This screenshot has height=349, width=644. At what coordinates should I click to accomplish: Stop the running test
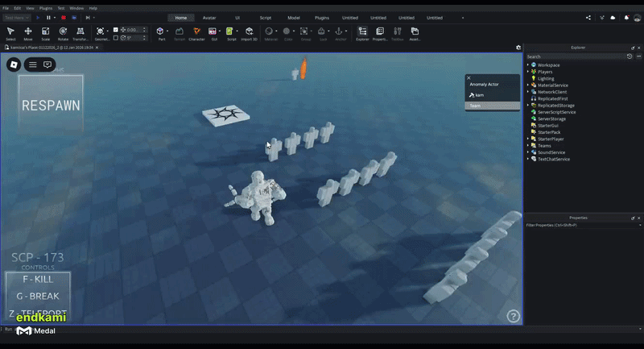coord(64,18)
